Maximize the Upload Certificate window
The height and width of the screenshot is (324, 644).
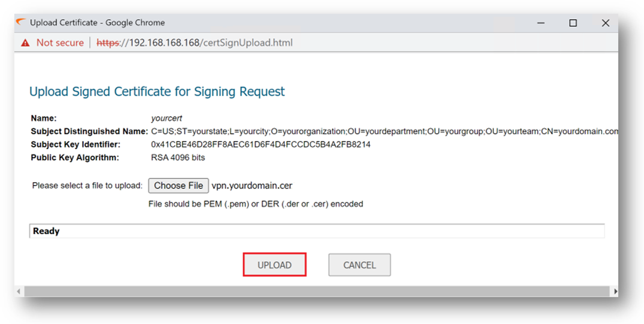[x=573, y=23]
